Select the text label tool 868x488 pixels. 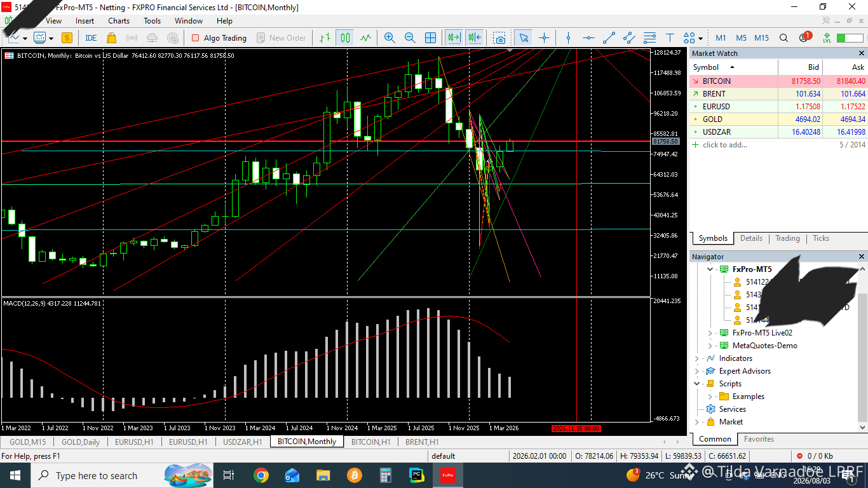pos(670,38)
